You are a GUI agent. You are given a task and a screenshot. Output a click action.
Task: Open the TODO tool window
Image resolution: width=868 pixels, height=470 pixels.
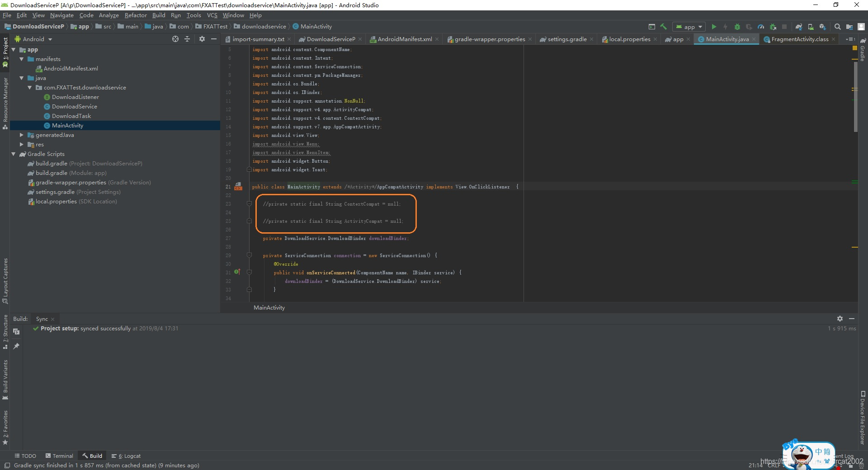25,456
